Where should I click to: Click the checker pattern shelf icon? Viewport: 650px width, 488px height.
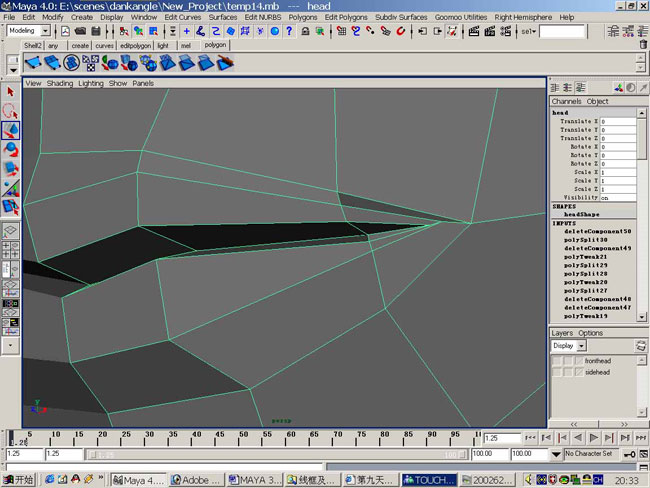(x=90, y=63)
